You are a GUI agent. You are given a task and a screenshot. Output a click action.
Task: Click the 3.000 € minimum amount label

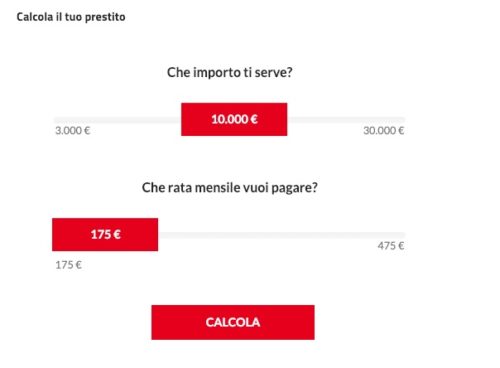click(x=73, y=131)
